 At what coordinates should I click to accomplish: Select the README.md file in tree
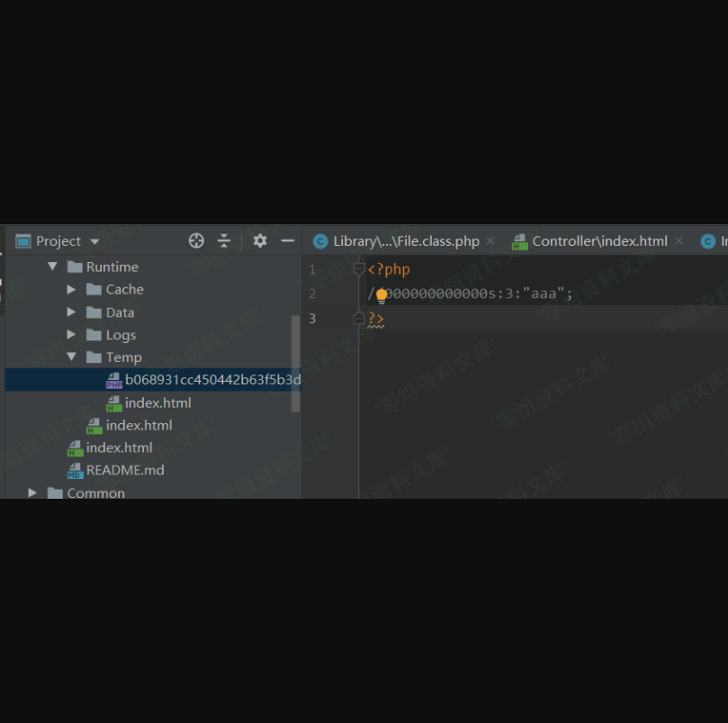tap(124, 470)
